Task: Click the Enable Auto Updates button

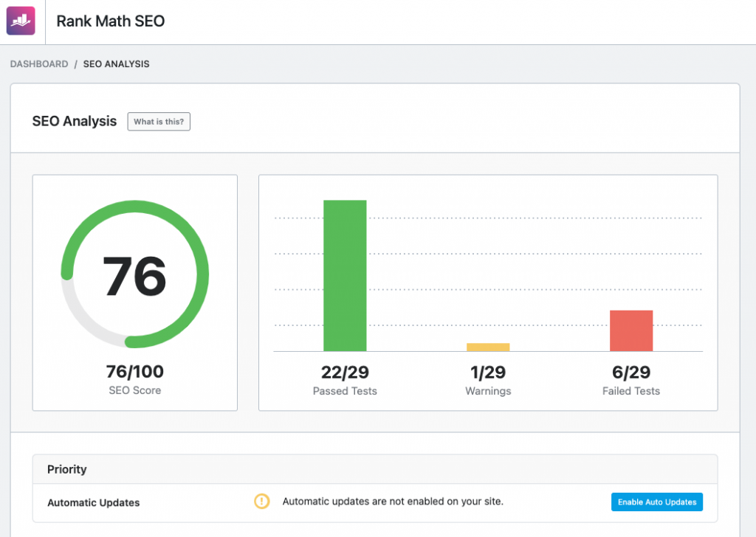Action: [x=656, y=502]
